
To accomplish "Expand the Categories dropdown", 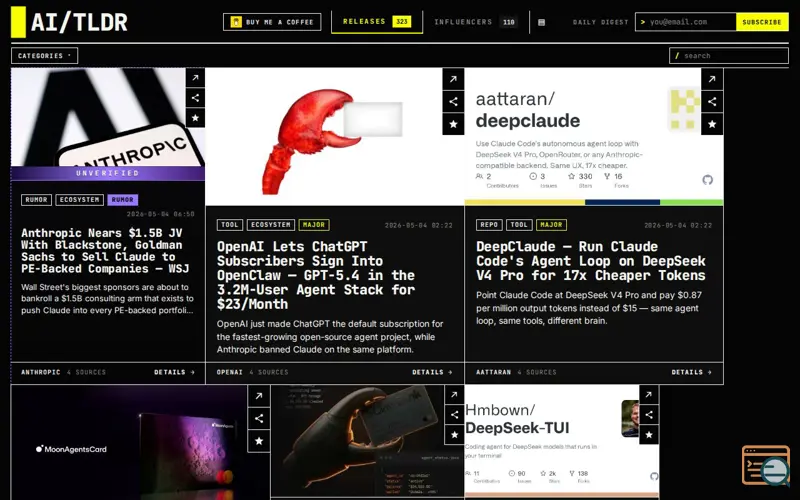I will tap(44, 56).
